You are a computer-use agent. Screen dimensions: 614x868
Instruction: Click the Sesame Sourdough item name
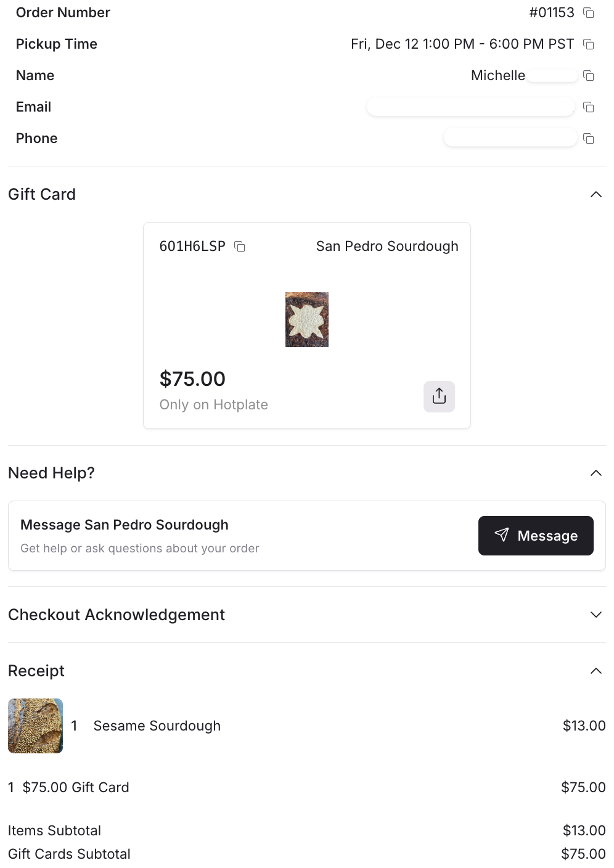point(157,726)
